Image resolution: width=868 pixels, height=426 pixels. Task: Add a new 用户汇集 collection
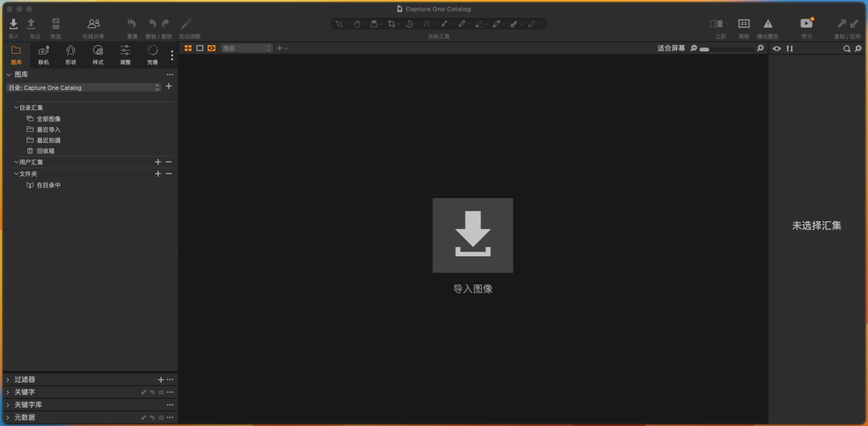pyautogui.click(x=158, y=162)
